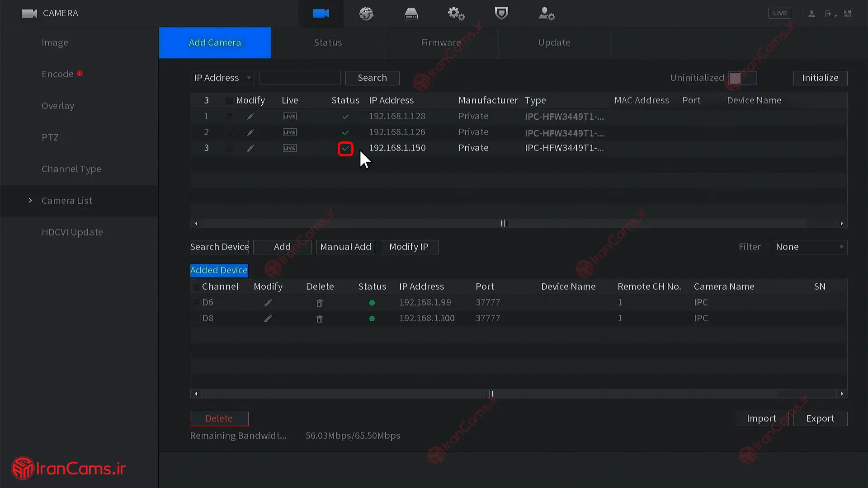Open the Camera section icon in top bar
The image size is (868, 488).
(x=321, y=14)
